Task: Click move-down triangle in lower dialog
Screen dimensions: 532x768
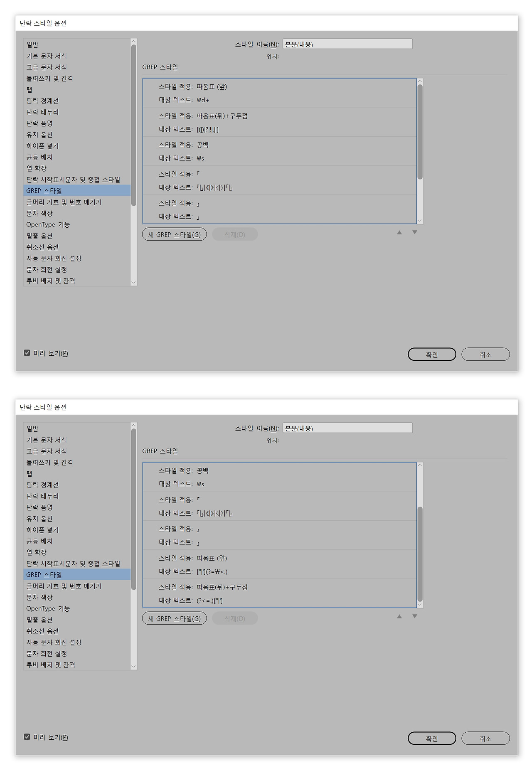Action: click(x=414, y=616)
